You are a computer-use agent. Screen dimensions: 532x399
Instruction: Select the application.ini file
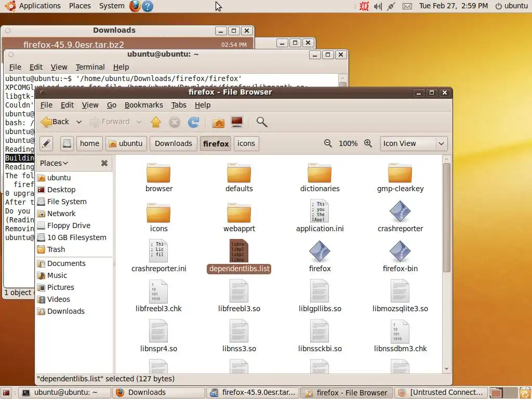pos(320,216)
